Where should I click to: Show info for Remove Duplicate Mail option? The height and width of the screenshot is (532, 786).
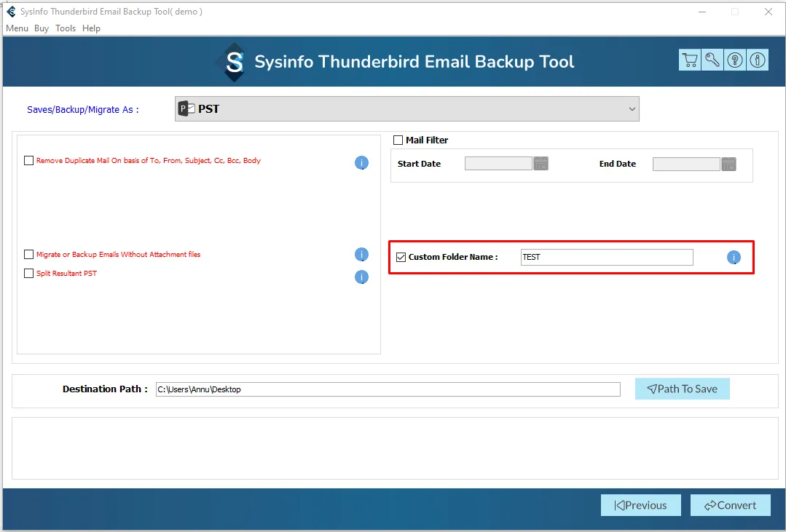[x=361, y=162]
